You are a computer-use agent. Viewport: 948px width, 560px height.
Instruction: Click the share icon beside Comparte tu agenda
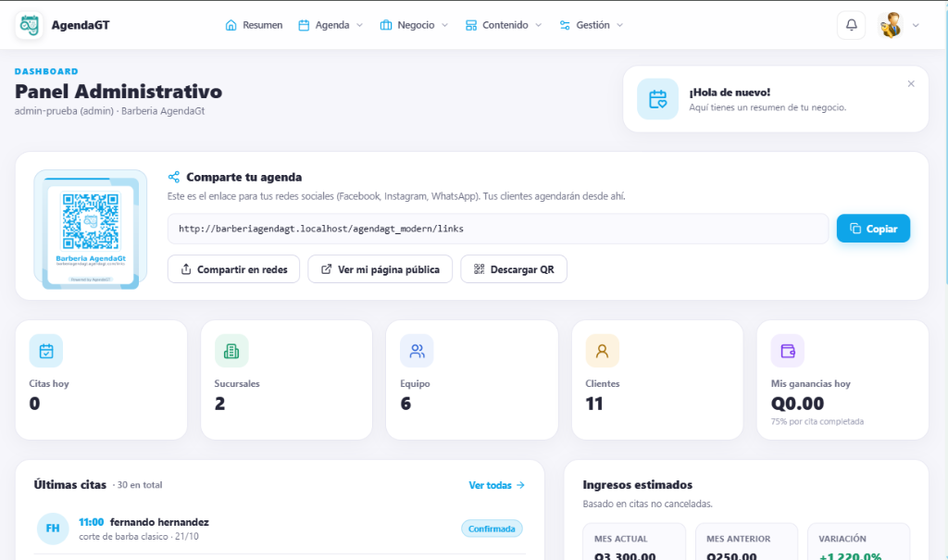point(174,177)
